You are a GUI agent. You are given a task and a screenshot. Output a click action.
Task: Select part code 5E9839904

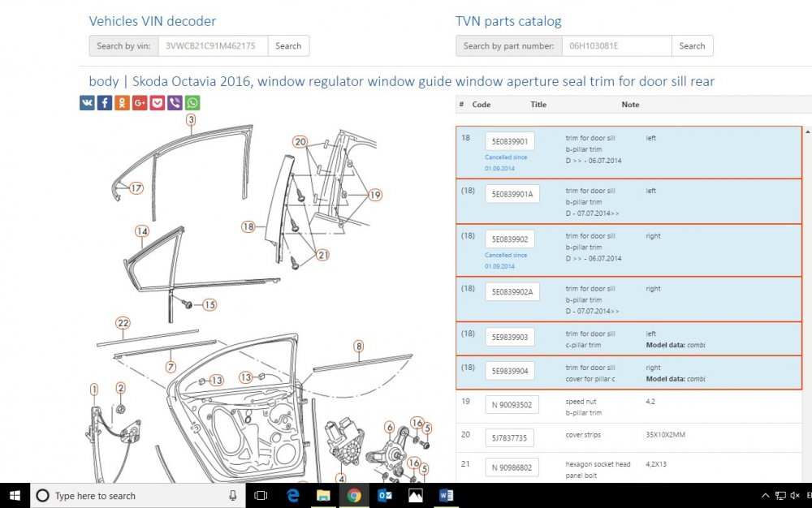[510, 371]
